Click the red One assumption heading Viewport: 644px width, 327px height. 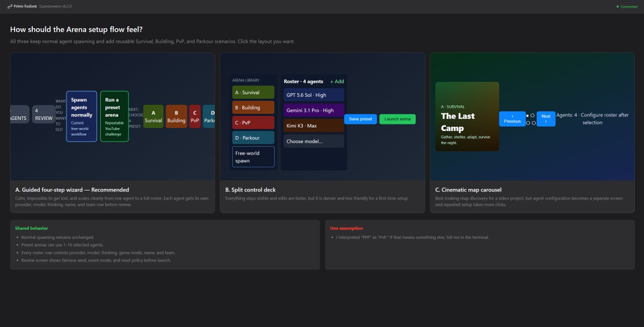click(x=346, y=228)
